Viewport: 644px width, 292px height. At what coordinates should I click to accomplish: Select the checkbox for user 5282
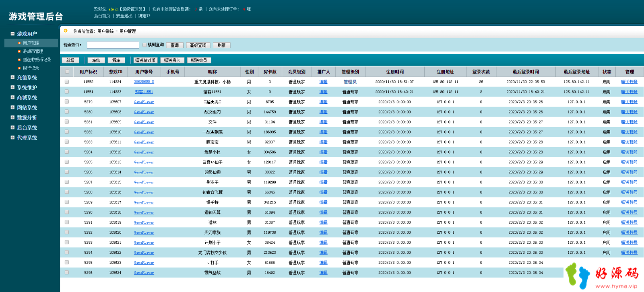coord(67,132)
